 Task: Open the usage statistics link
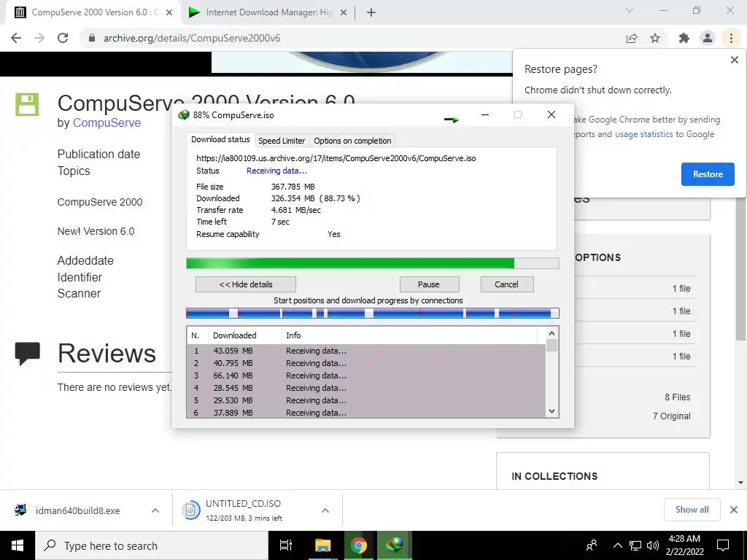pyautogui.click(x=643, y=134)
